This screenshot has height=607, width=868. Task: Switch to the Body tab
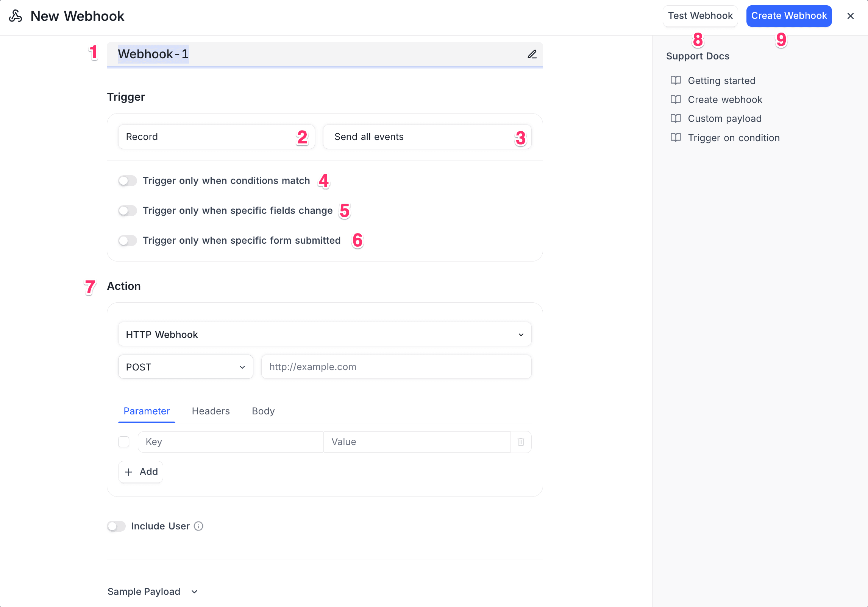click(x=263, y=411)
